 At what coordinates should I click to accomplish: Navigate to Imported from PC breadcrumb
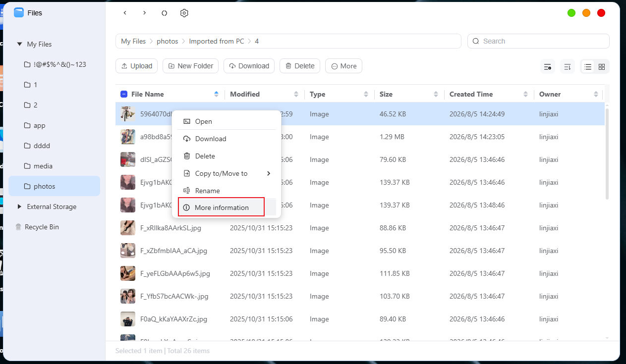click(217, 41)
